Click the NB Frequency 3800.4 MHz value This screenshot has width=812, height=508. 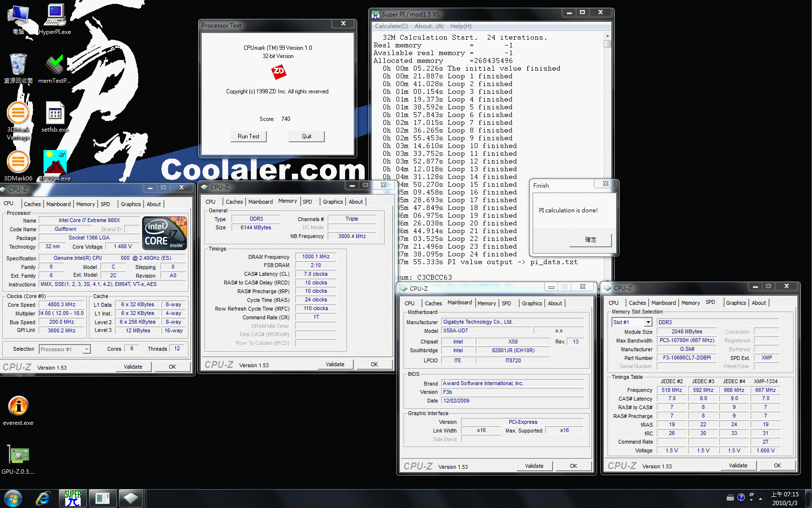tap(352, 237)
